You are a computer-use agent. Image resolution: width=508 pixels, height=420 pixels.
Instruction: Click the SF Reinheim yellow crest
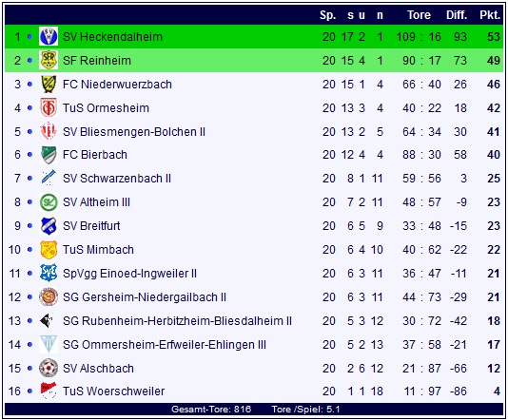(49, 60)
